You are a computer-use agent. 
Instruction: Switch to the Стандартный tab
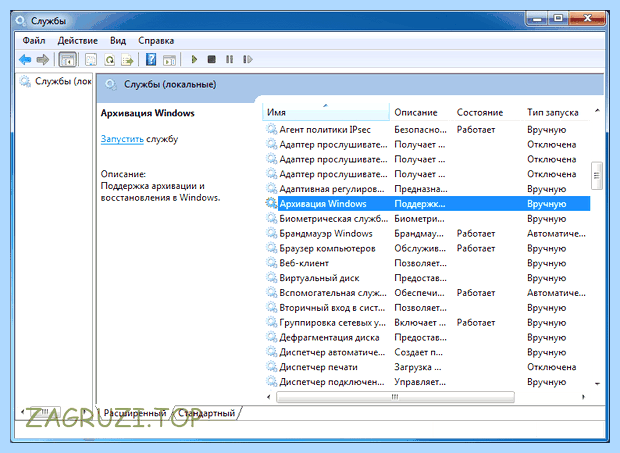pos(206,413)
